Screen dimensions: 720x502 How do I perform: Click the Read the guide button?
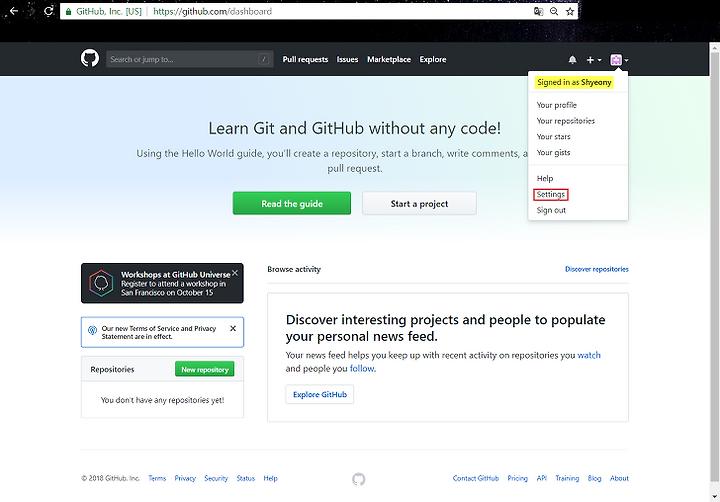pos(292,203)
